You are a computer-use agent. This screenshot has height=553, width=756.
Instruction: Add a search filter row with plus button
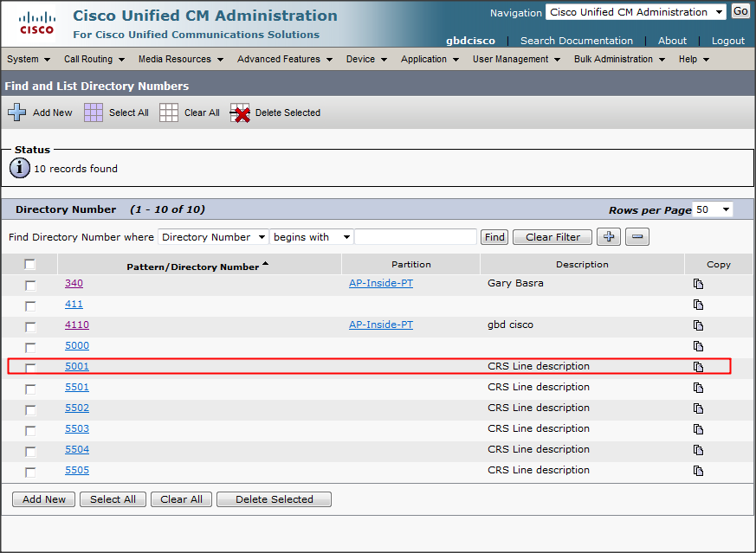coord(609,236)
